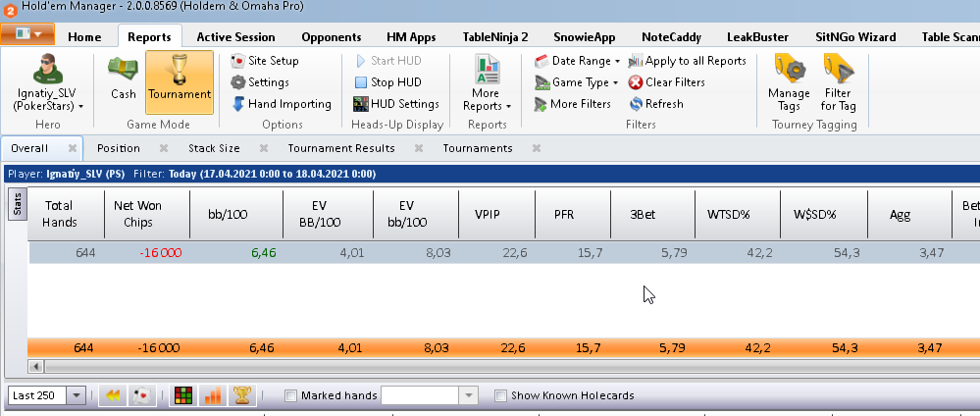Sort by Total Hands column header
980x416 pixels.
(66, 214)
